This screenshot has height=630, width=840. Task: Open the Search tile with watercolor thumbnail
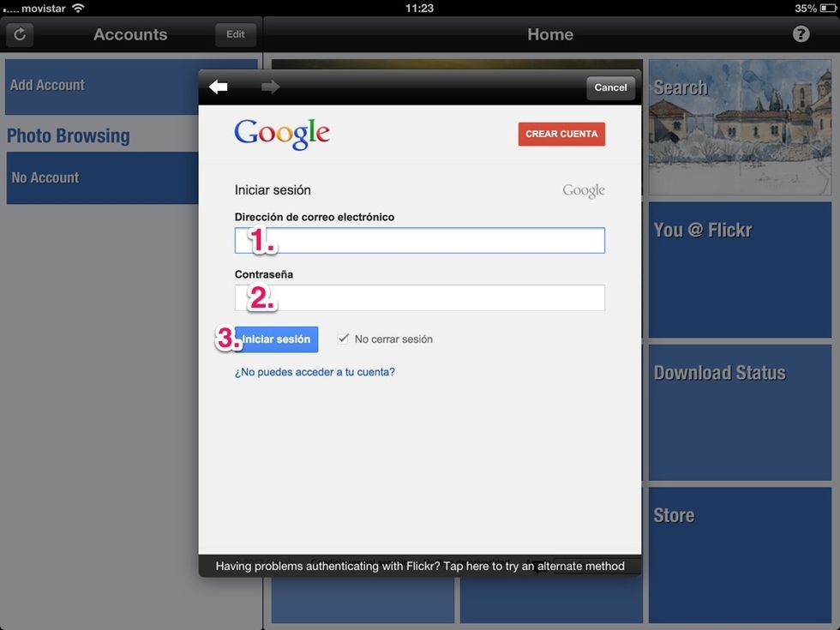click(x=740, y=127)
